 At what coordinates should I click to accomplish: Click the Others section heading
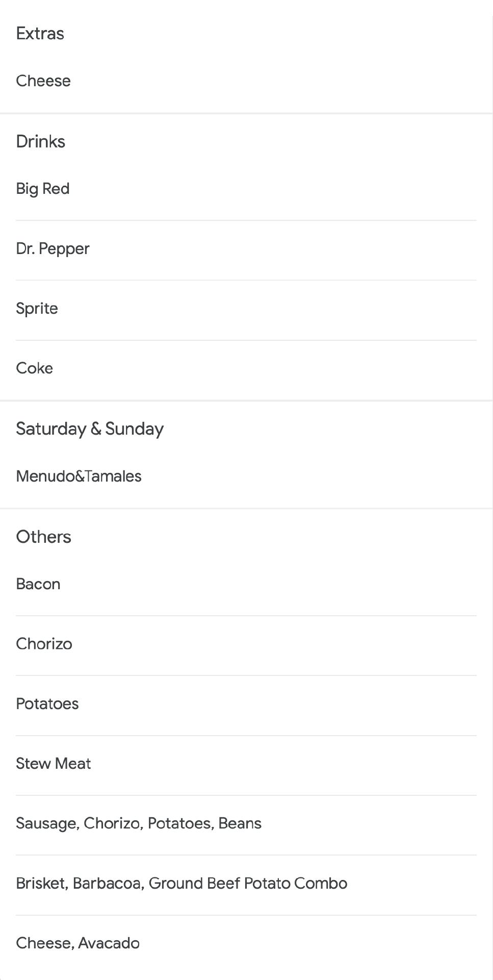click(x=43, y=537)
